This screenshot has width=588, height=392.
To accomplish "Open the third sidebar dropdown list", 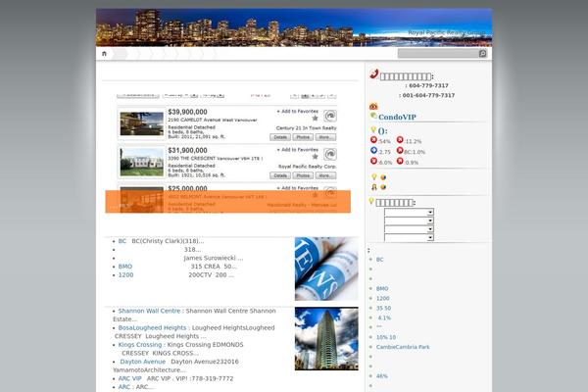I will (x=409, y=228).
